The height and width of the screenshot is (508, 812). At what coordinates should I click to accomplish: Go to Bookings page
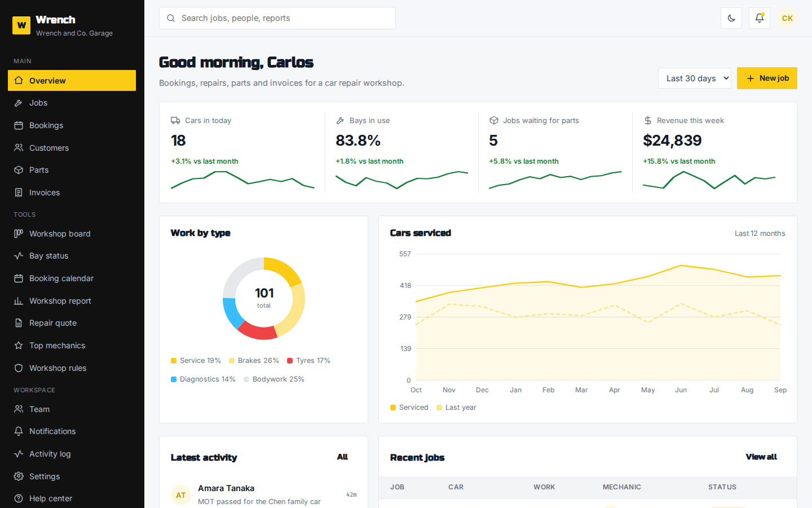pyautogui.click(x=72, y=125)
